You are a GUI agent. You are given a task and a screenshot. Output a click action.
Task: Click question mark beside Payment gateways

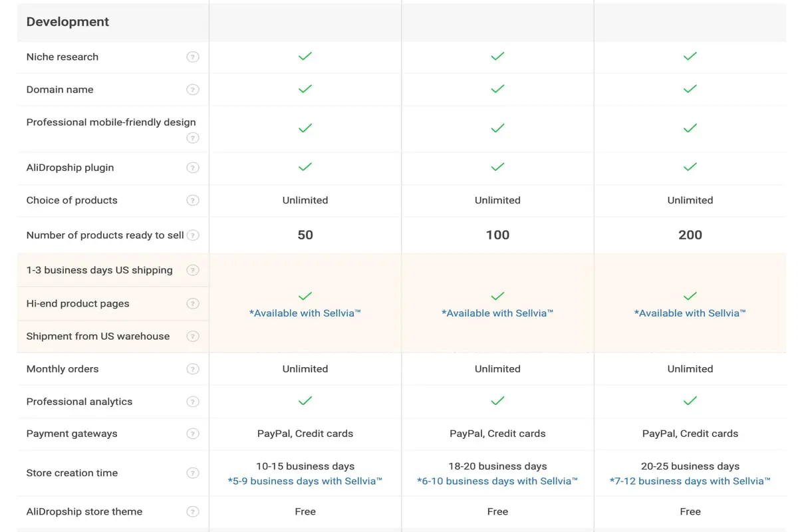193,434
